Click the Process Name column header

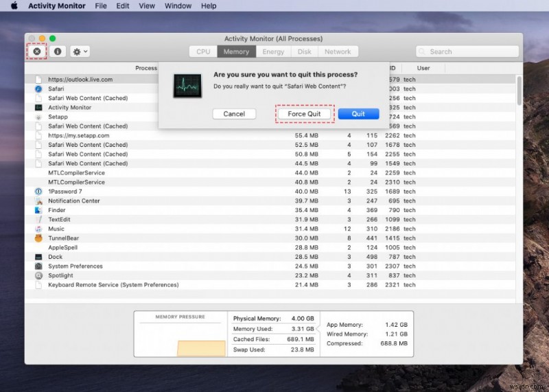[x=146, y=68]
